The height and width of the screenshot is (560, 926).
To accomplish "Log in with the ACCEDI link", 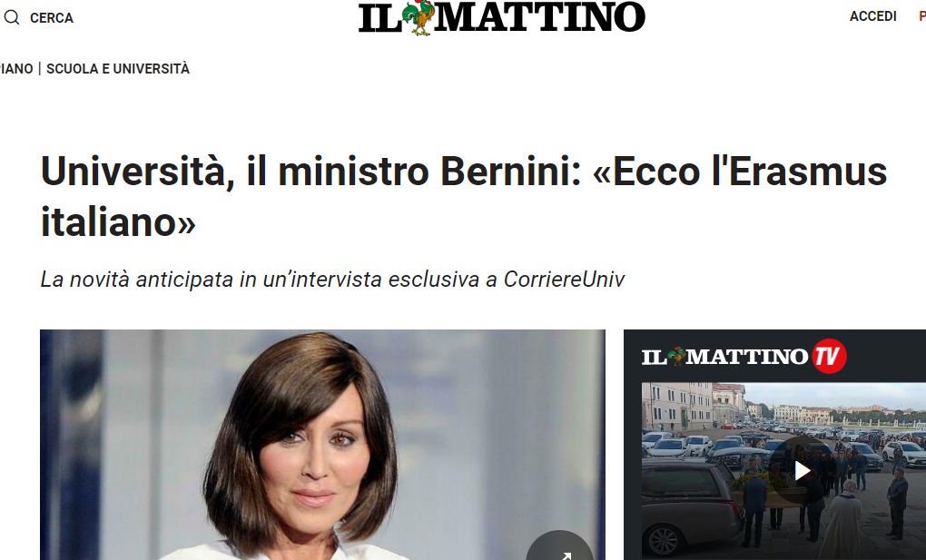I will pos(872,16).
